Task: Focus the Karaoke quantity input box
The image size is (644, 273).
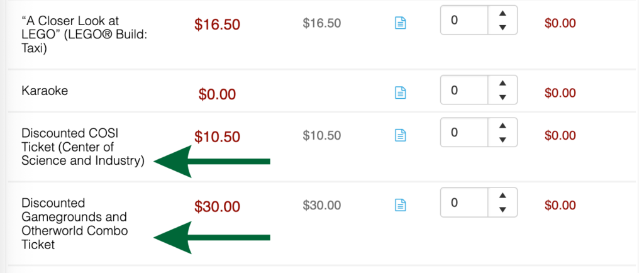Action: point(464,90)
